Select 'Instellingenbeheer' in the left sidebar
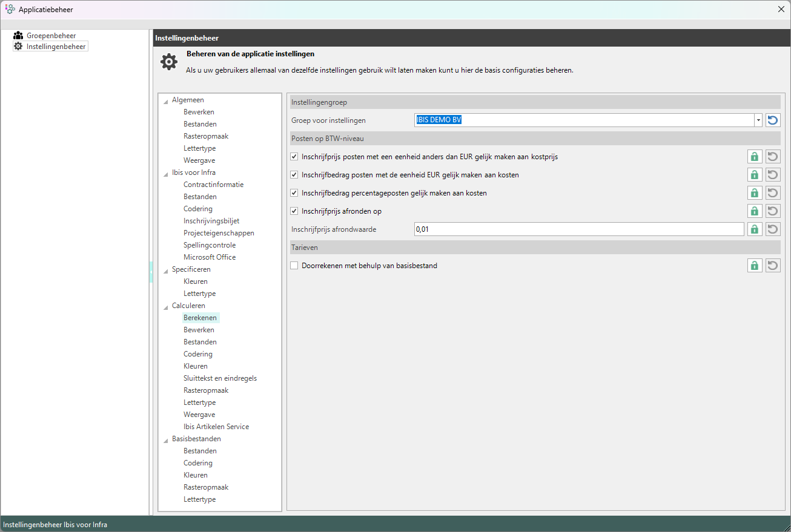This screenshot has width=791, height=532. tap(56, 46)
